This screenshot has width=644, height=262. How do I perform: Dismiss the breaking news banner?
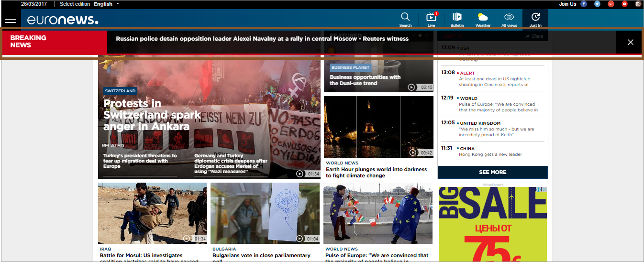coord(630,42)
